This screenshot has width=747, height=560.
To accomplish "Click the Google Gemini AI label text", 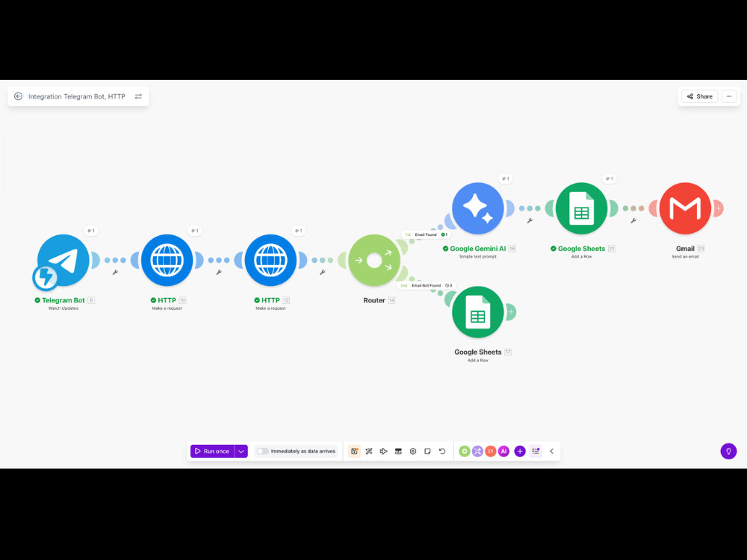I will click(478, 249).
